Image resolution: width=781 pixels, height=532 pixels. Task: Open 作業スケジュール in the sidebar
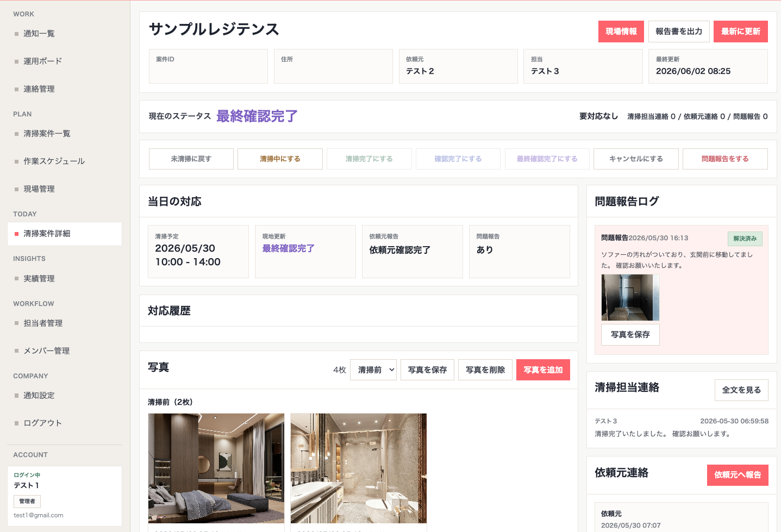coord(64,161)
